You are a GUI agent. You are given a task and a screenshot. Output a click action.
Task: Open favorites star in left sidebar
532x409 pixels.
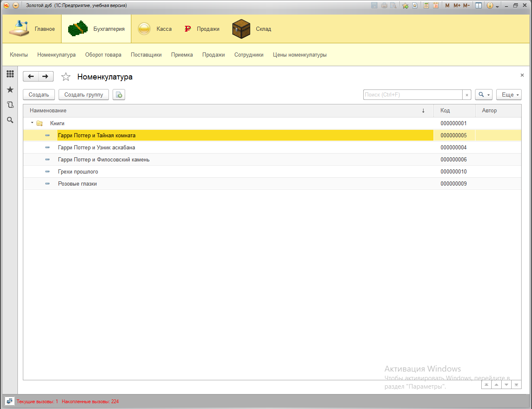pyautogui.click(x=10, y=89)
